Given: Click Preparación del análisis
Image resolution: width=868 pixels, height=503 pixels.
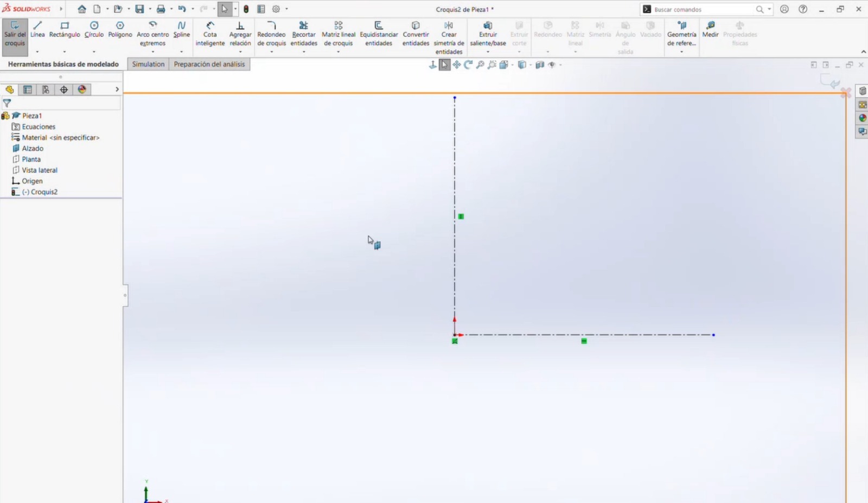Looking at the screenshot, I should (209, 64).
